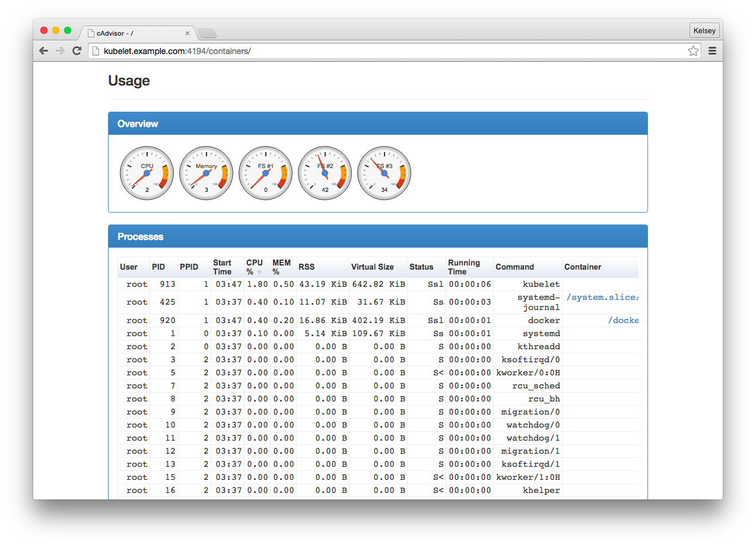The width and height of the screenshot is (756, 547).
Task: Select the kubelet process row
Action: pos(356,284)
